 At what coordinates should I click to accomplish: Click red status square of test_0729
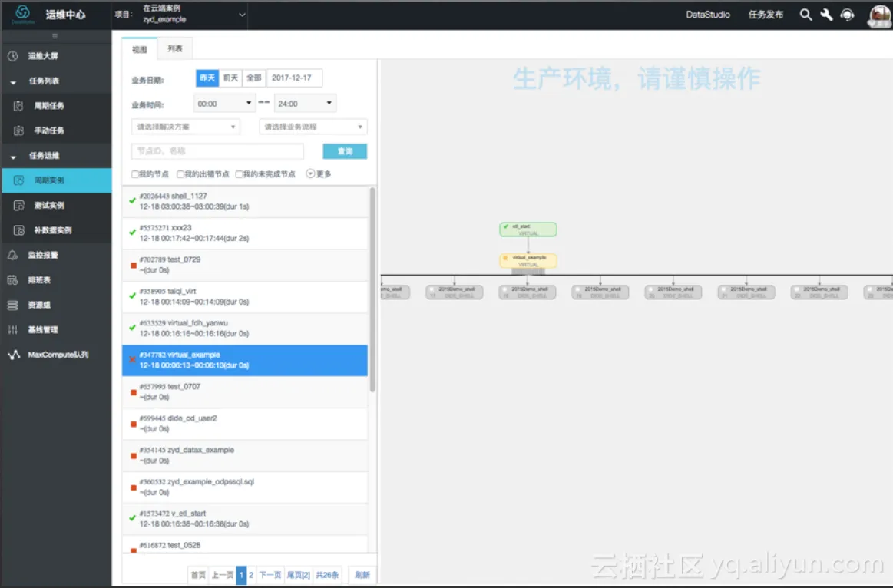(134, 266)
